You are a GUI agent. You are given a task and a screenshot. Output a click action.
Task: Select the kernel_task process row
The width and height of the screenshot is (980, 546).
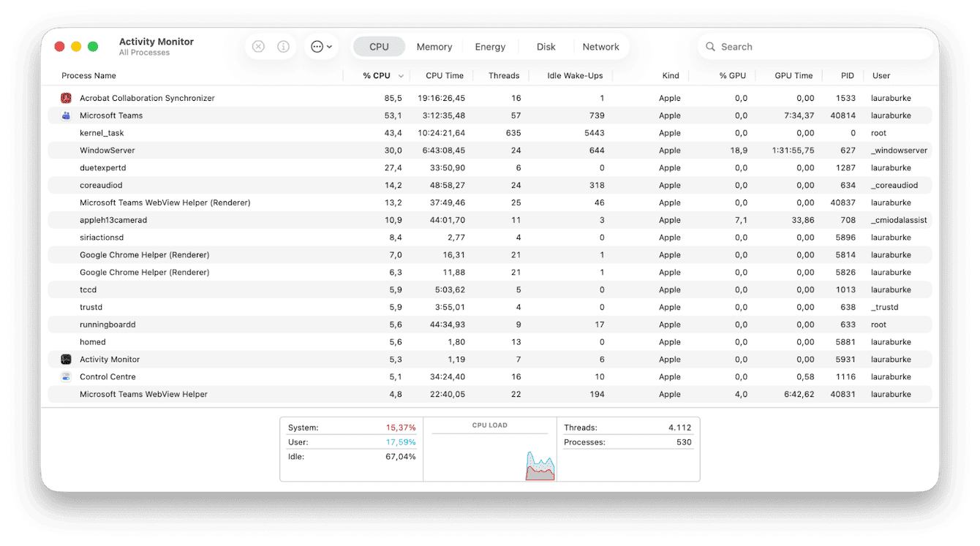pos(490,133)
